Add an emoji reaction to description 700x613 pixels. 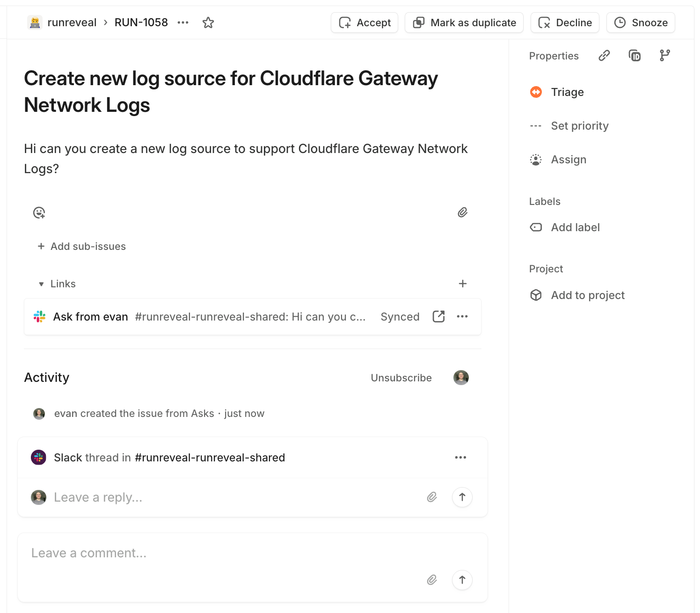point(39,213)
